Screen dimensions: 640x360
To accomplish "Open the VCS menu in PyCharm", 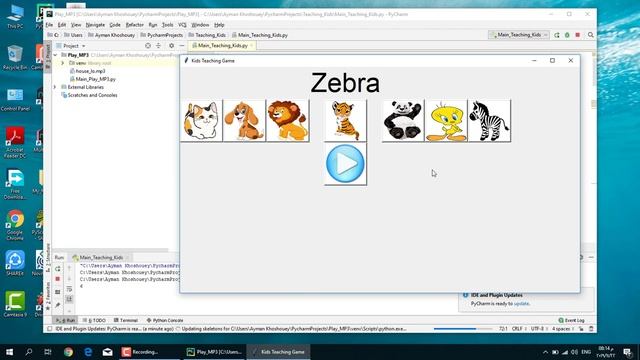I will click(182, 25).
